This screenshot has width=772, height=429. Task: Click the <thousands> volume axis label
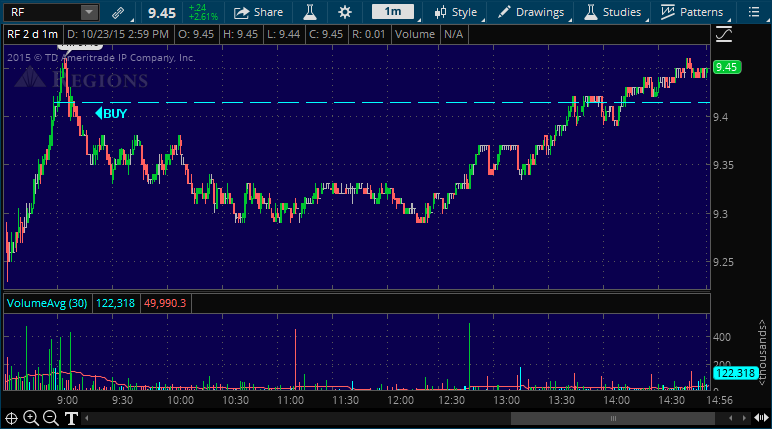762,353
